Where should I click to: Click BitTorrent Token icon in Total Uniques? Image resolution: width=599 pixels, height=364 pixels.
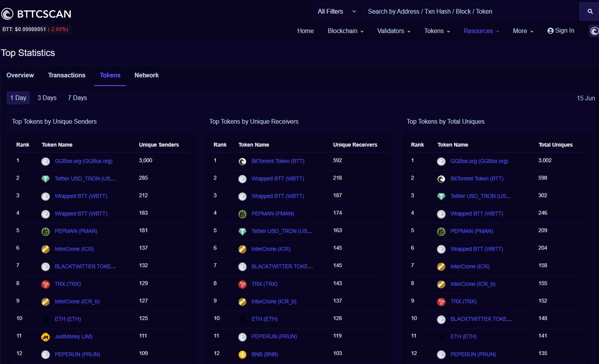click(441, 179)
